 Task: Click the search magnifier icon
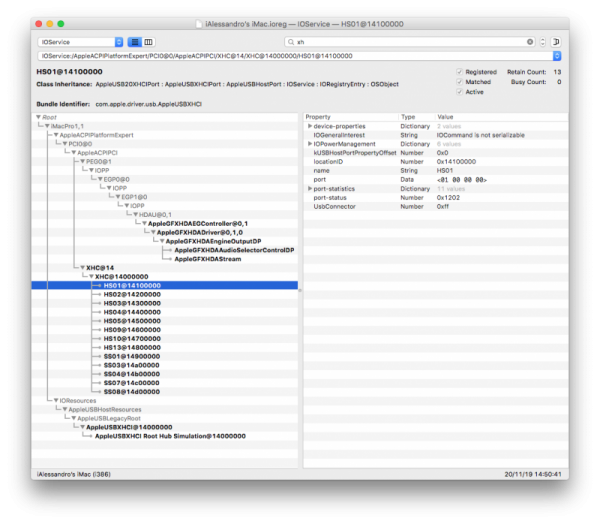[290, 42]
